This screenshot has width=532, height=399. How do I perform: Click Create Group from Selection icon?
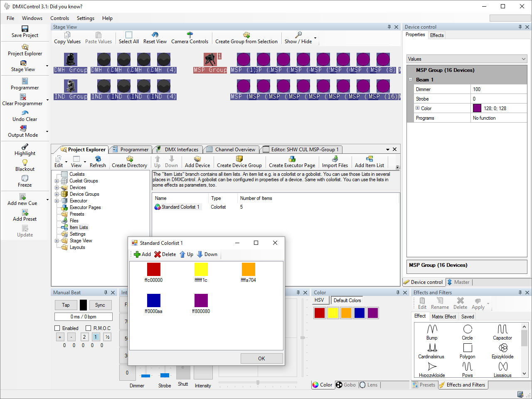[x=246, y=35]
